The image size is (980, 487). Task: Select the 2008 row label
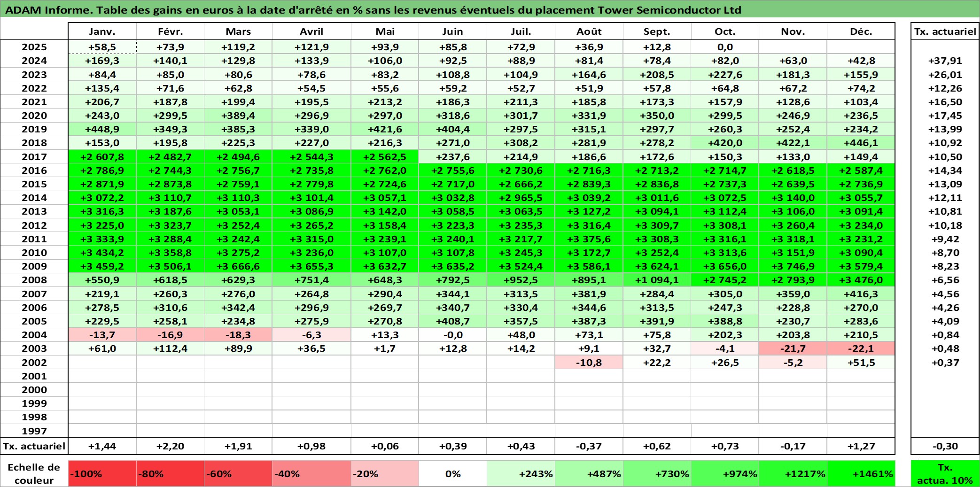(x=34, y=280)
